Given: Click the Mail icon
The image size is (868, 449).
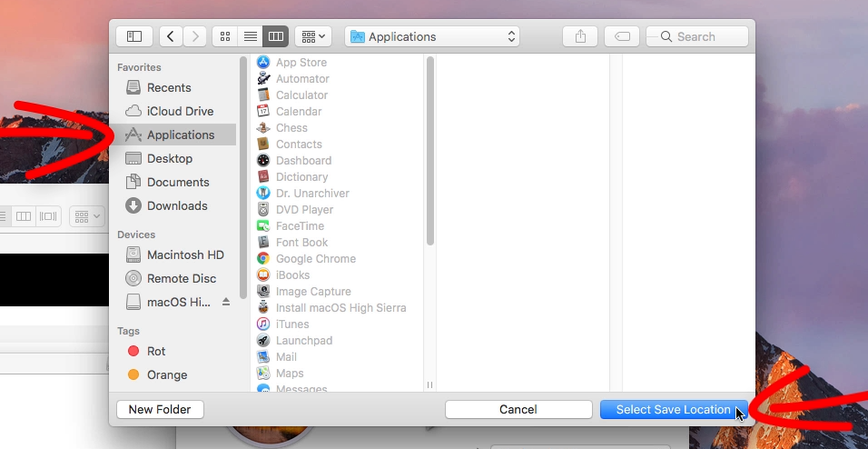Looking at the screenshot, I should point(263,356).
